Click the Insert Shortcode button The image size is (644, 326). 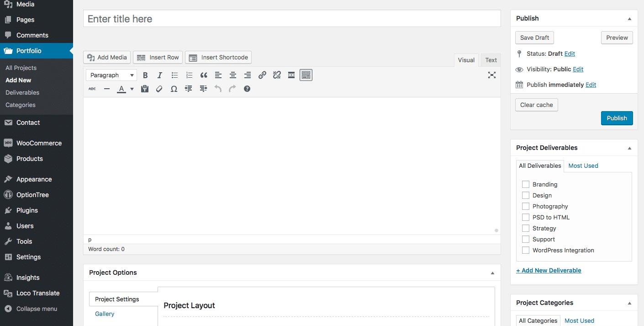pos(218,57)
